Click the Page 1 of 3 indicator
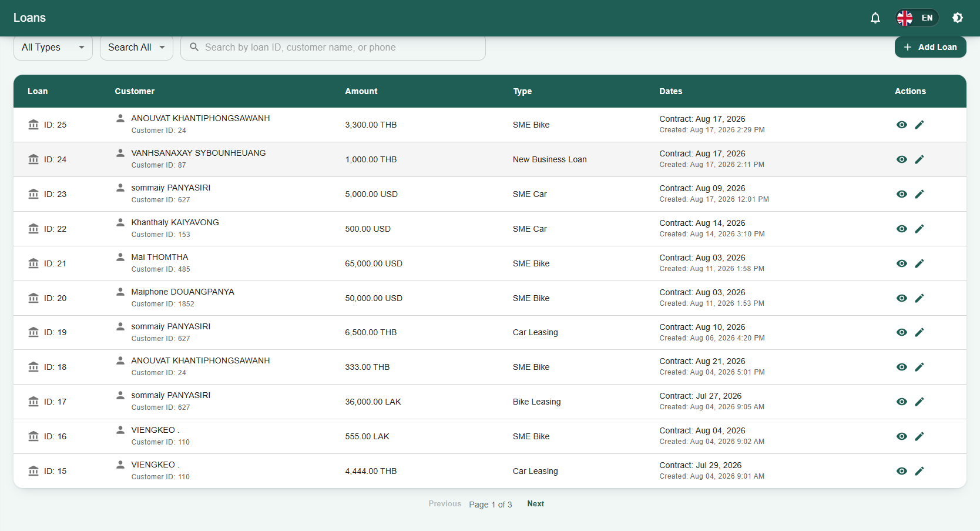The image size is (980, 531). [x=491, y=505]
